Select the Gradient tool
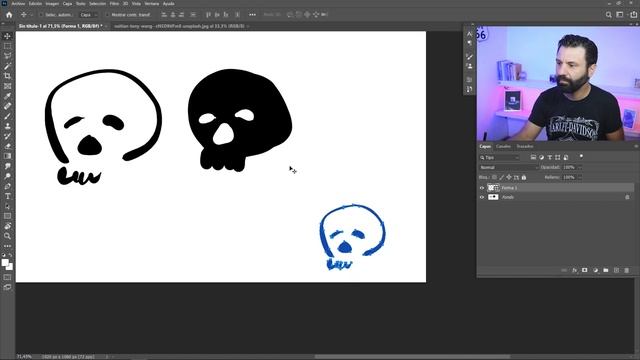Viewport: 640px width, 360px height. tap(7, 156)
